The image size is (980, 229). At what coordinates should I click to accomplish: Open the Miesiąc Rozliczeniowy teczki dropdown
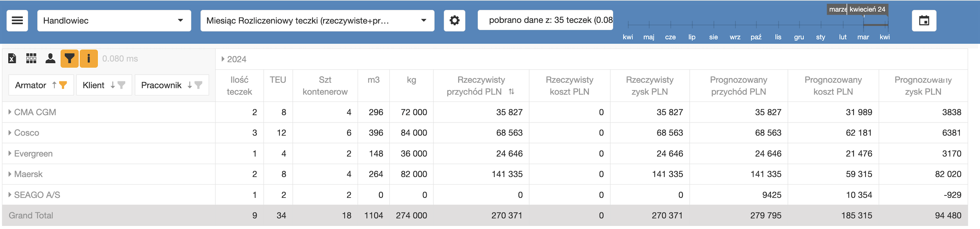317,21
